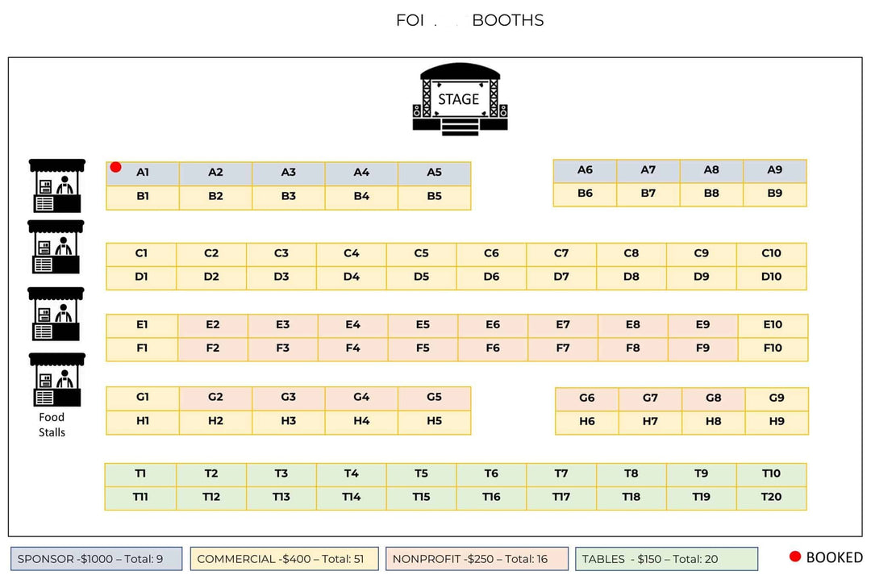The width and height of the screenshot is (871, 588).
Task: Choose table T15
Action: tap(422, 498)
